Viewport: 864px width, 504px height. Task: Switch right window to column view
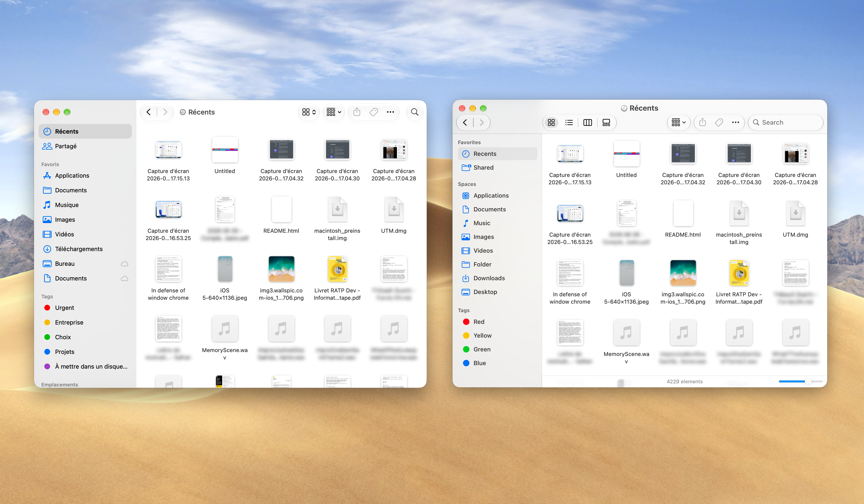tap(587, 122)
